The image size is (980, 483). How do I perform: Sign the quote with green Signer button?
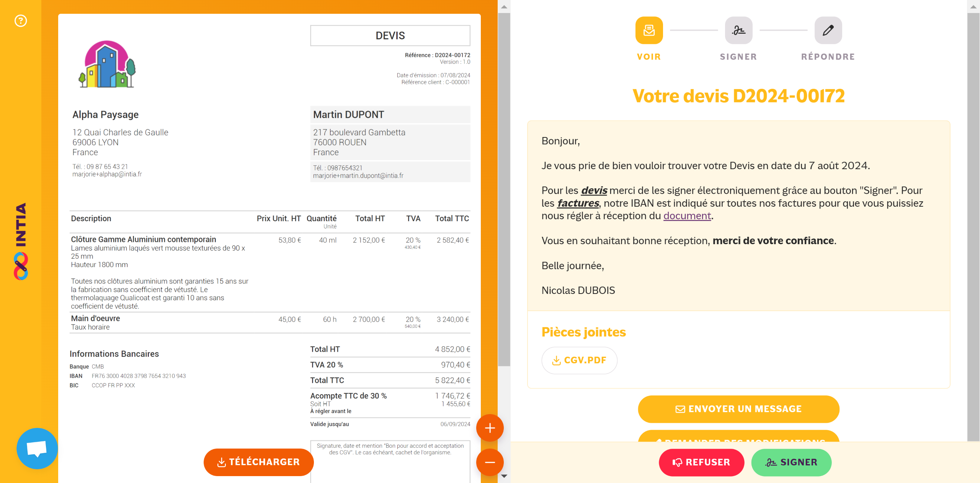click(791, 462)
